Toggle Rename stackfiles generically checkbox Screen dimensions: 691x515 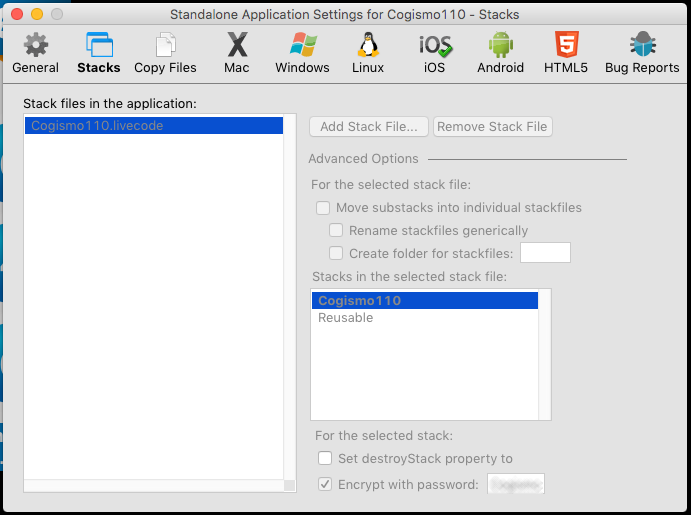coord(336,231)
